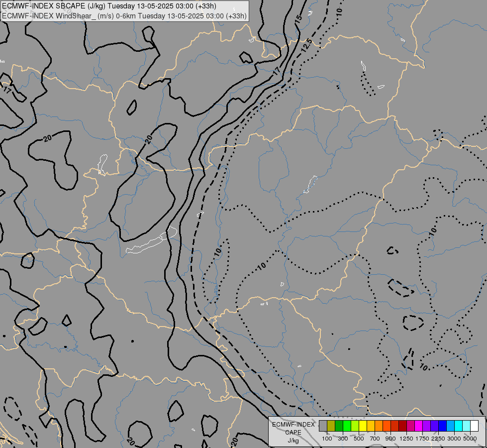487x448 pixels.
Task: Click the 700 value under the legend
Action: click(x=375, y=439)
